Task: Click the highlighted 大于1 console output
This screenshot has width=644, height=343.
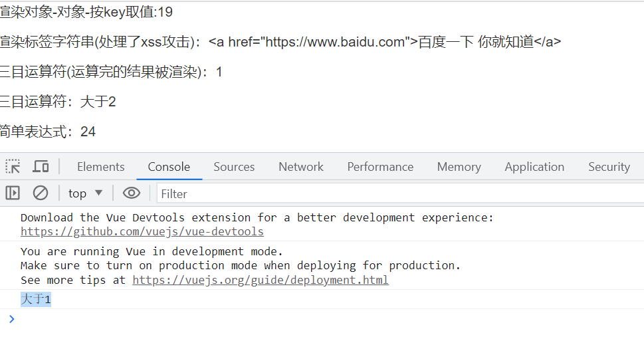Action: coord(36,300)
